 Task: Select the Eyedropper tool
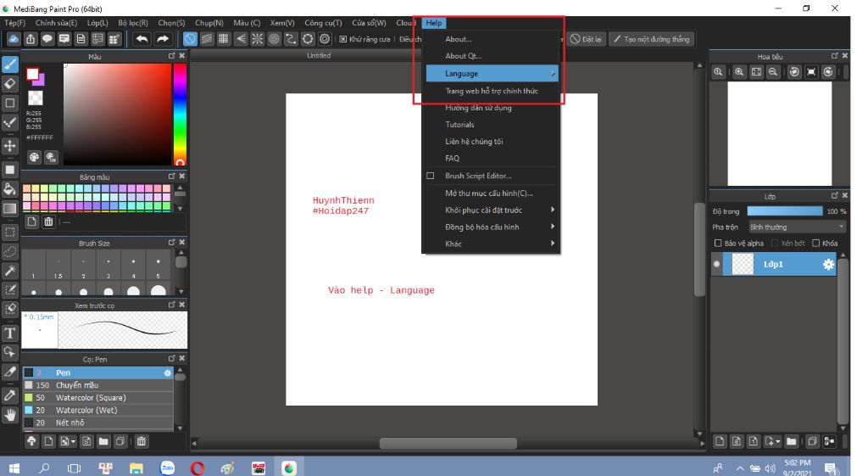10,395
